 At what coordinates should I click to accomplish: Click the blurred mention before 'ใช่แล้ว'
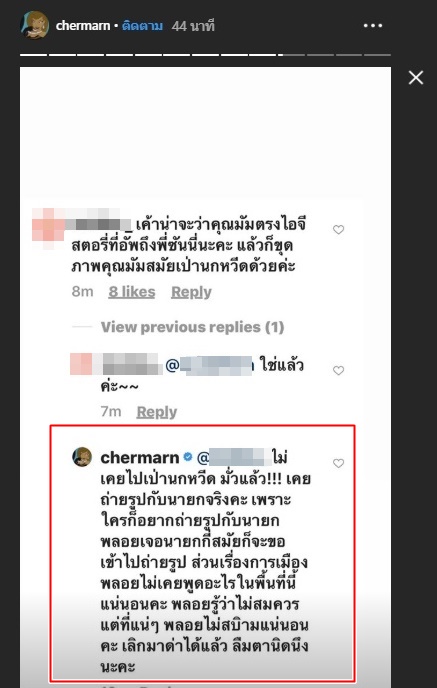209,366
